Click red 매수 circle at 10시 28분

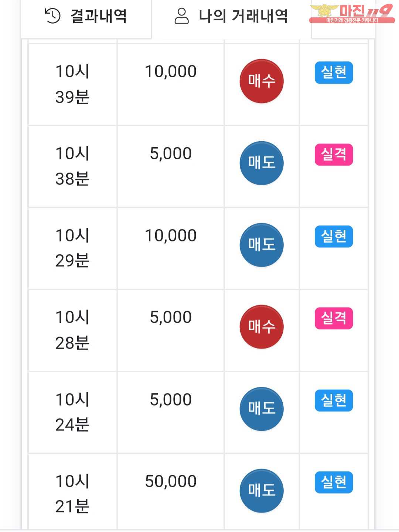click(262, 327)
